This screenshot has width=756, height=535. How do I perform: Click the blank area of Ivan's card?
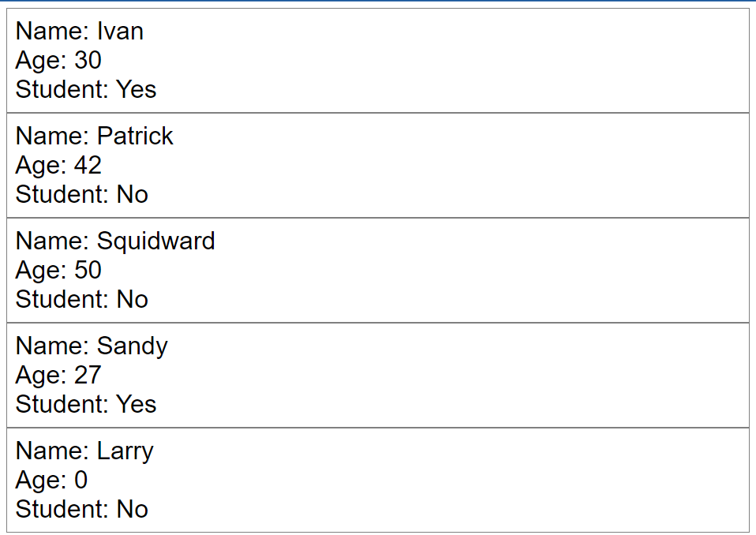coord(473,61)
